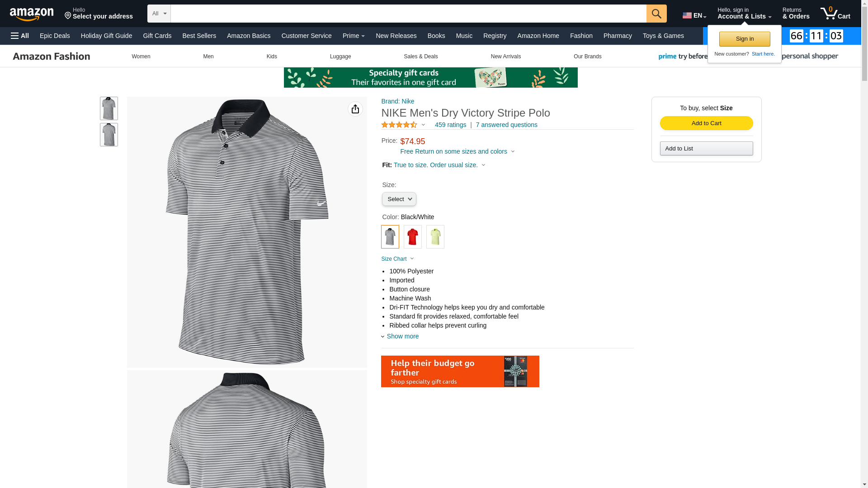Click the yellow Add to Cart button
Image resolution: width=868 pixels, height=488 pixels.
click(x=706, y=123)
